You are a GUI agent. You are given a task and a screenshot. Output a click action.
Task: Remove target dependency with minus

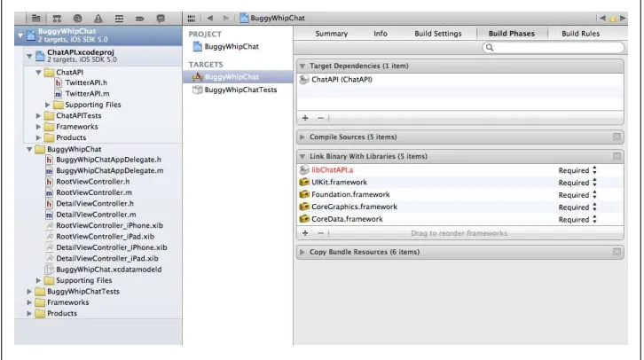point(321,118)
